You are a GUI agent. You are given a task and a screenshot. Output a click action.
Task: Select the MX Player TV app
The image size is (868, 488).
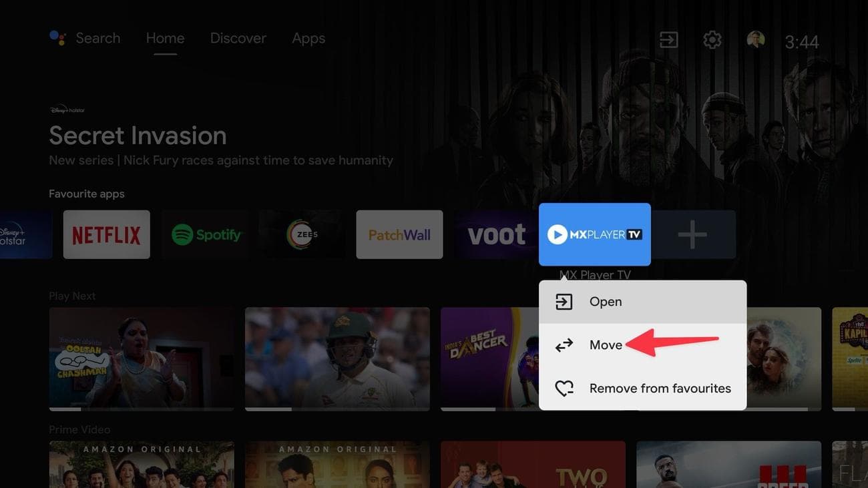pyautogui.click(x=594, y=234)
